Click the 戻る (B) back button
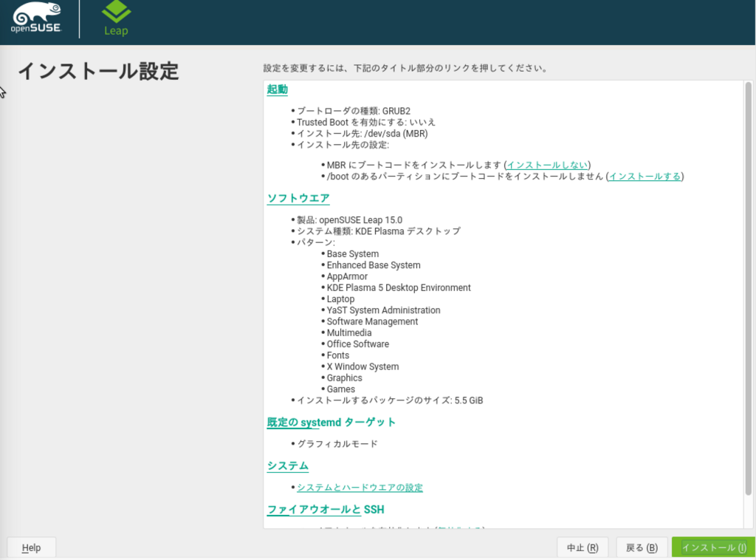 642,547
